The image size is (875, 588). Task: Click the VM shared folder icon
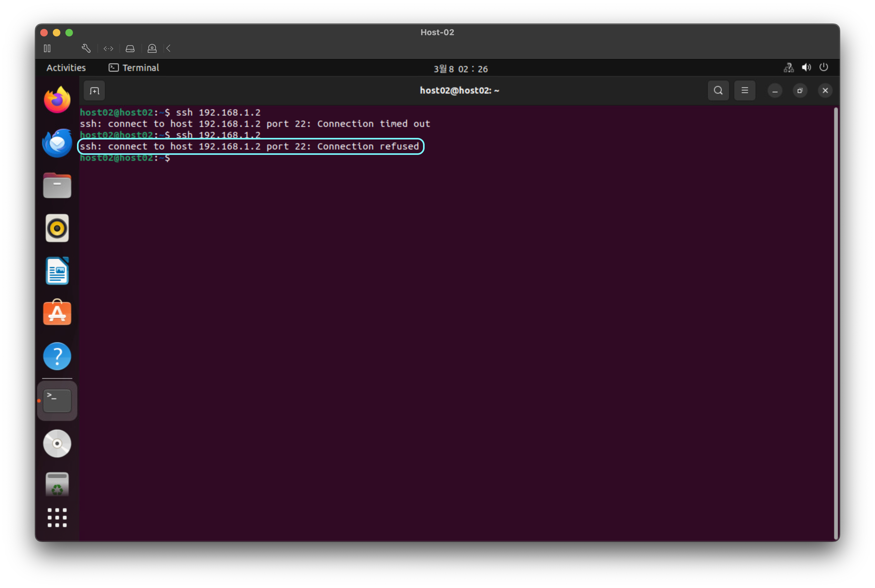tap(152, 48)
